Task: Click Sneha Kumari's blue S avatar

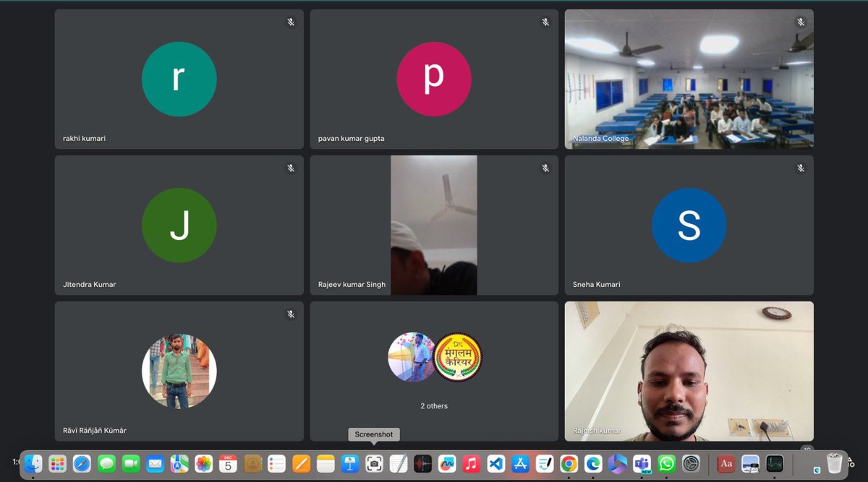Action: (689, 225)
